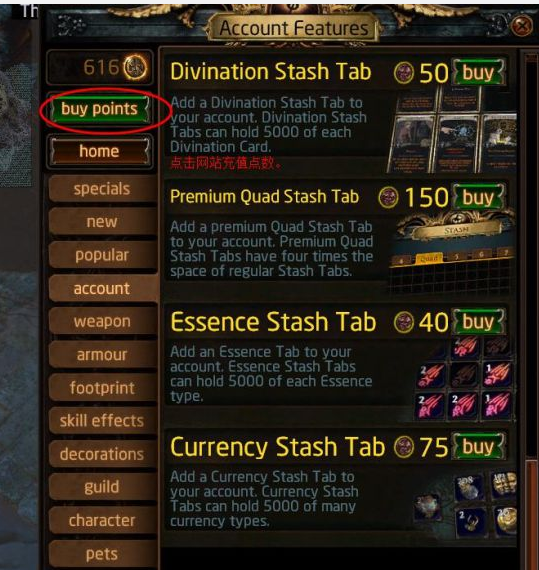Switch to the pets category
The width and height of the screenshot is (539, 570).
coord(102,554)
